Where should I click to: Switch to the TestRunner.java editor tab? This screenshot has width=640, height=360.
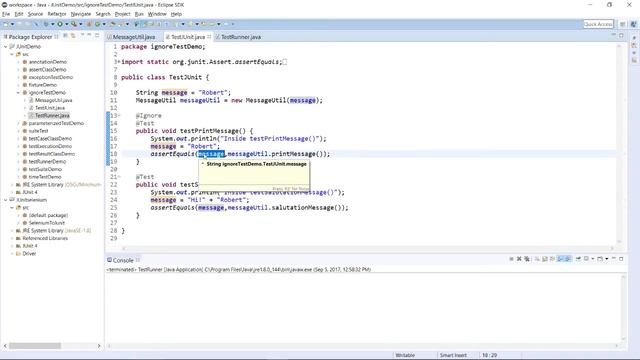pyautogui.click(x=241, y=37)
